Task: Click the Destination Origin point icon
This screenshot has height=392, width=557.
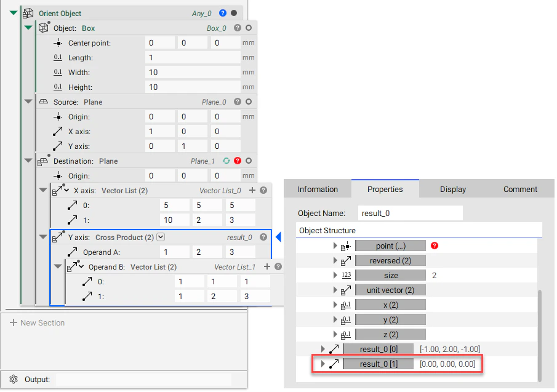Action: pos(58,176)
